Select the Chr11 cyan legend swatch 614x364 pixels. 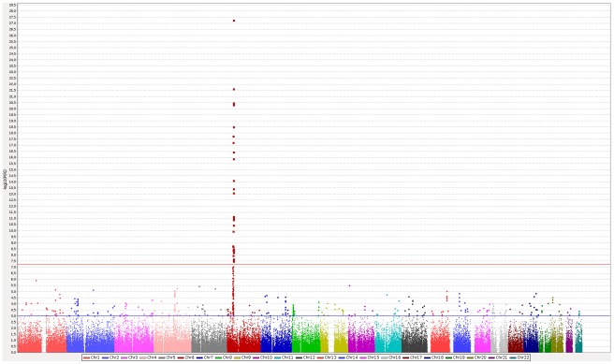coord(276,357)
